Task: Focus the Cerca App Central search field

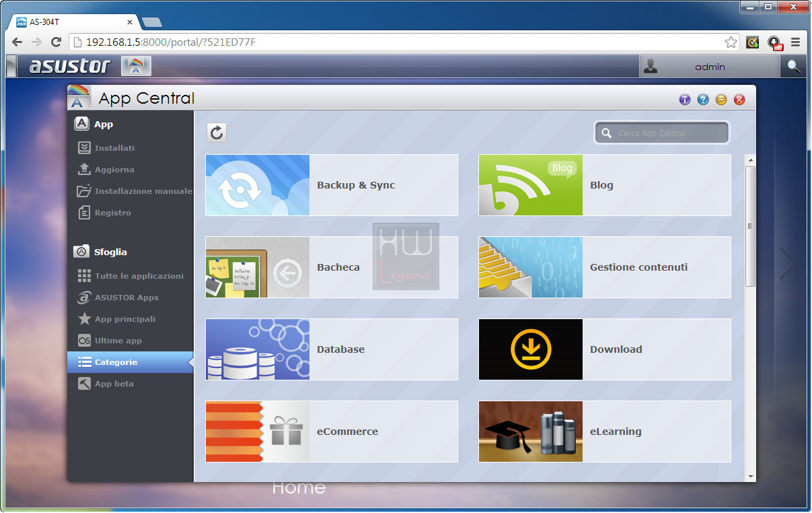Action: point(662,133)
